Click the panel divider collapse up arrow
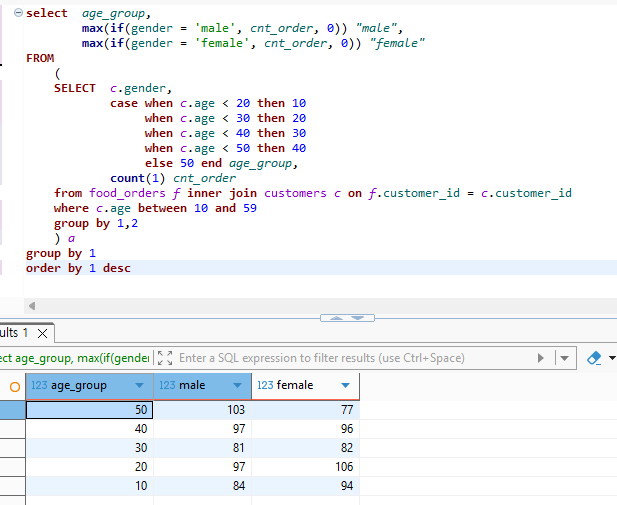This screenshot has height=505, width=617. pyautogui.click(x=336, y=318)
